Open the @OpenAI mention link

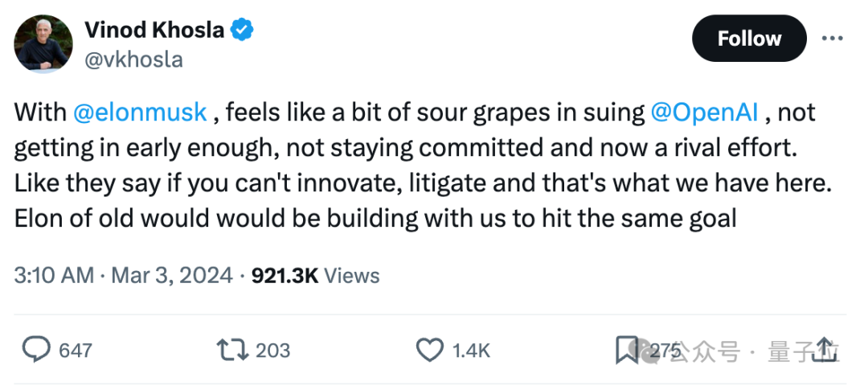[x=704, y=113]
